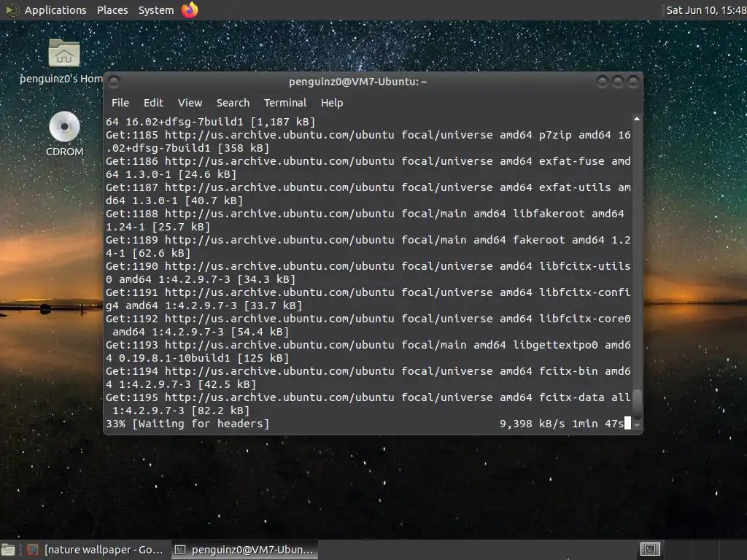Screen dimensions: 747x560
Task: Click the Get:1189 fakeroot line
Action: 368,246
